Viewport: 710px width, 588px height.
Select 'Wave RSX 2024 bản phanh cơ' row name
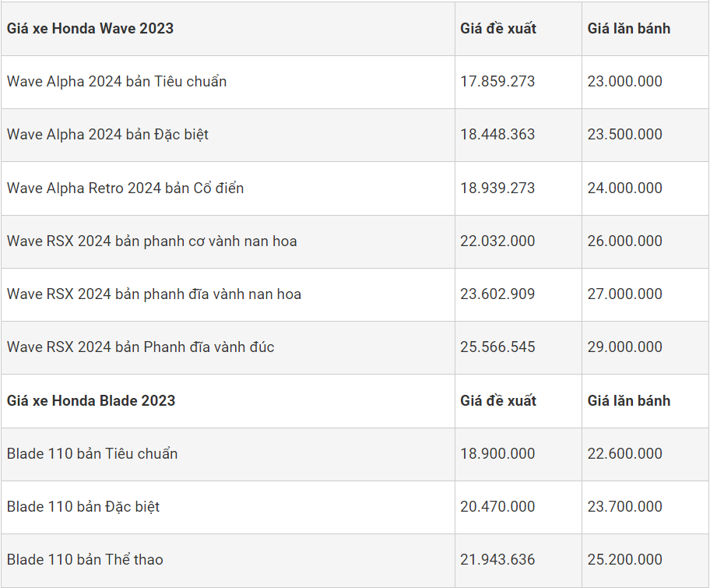pos(152,241)
